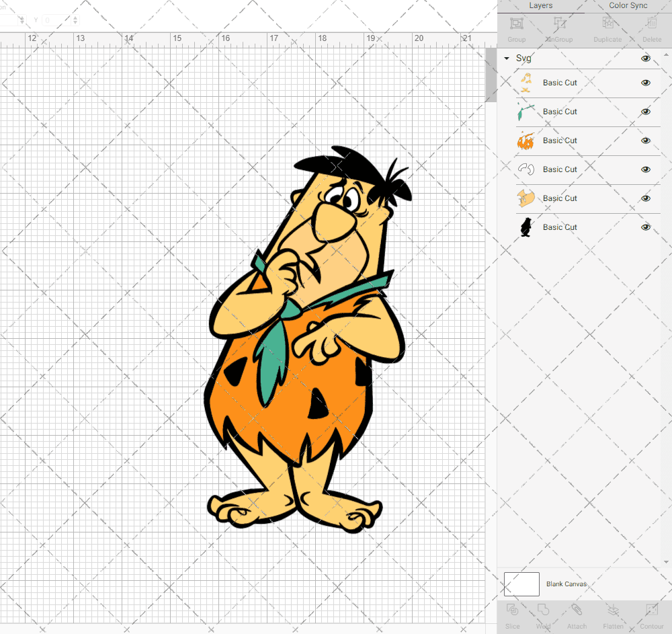Switch to the Color Sync tab

pyautogui.click(x=628, y=5)
